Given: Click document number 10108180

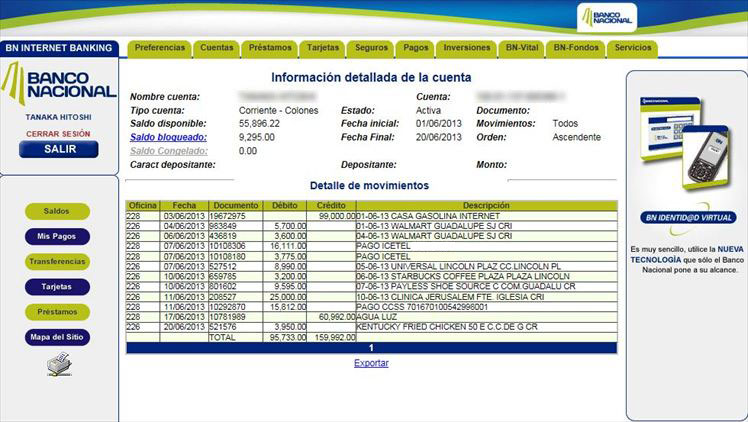Looking at the screenshot, I should coord(227,257).
